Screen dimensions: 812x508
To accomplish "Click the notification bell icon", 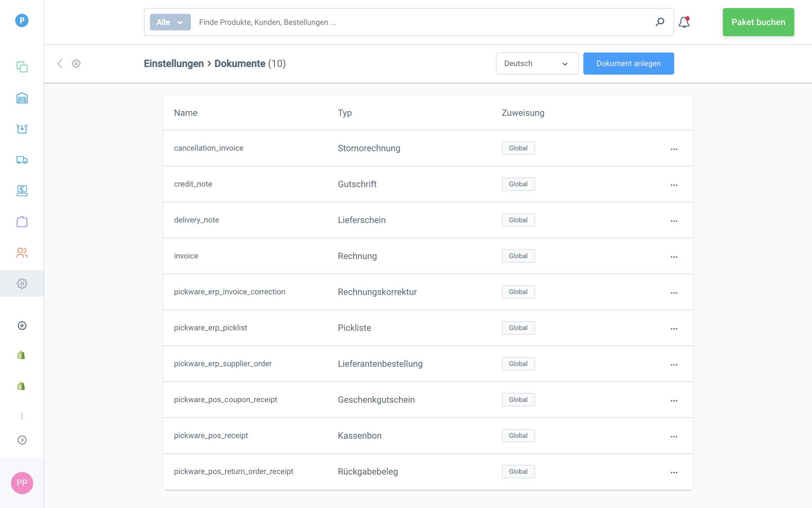I will pyautogui.click(x=684, y=22).
